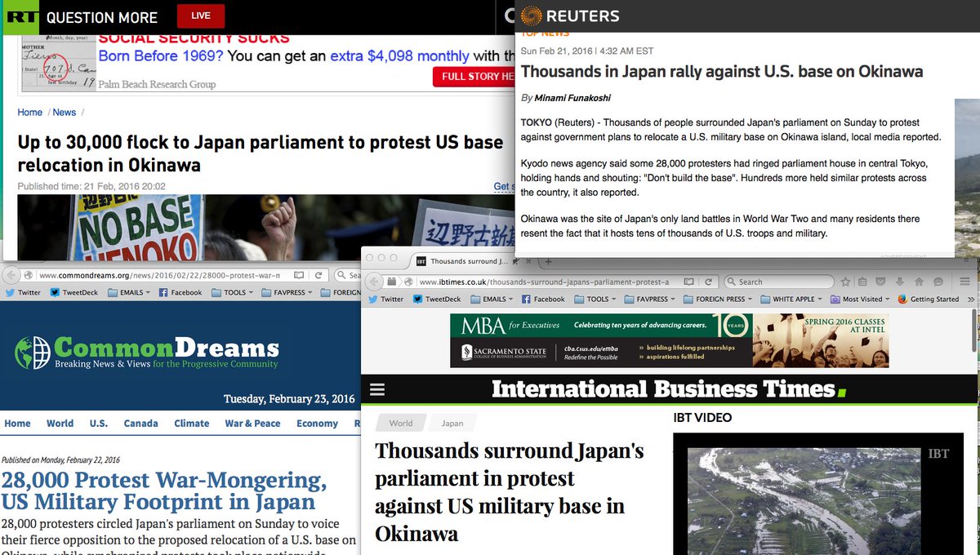Click the FULL STORY HERE ad button
This screenshot has height=555, width=980.
(474, 76)
